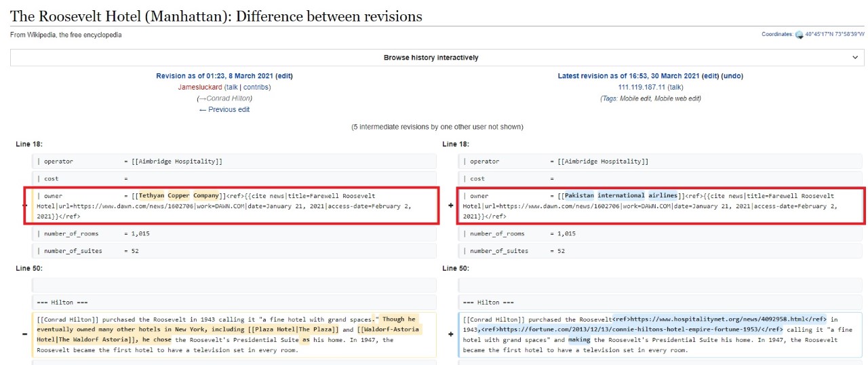Viewport: 868px width, 365px height.
Task: Click the plus marker beside Pakistan international airlines row
Action: 450,206
